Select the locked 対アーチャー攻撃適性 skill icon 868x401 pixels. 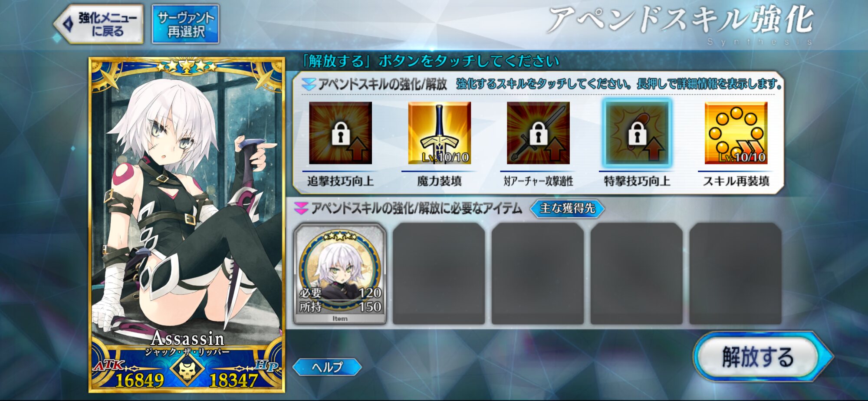point(538,133)
